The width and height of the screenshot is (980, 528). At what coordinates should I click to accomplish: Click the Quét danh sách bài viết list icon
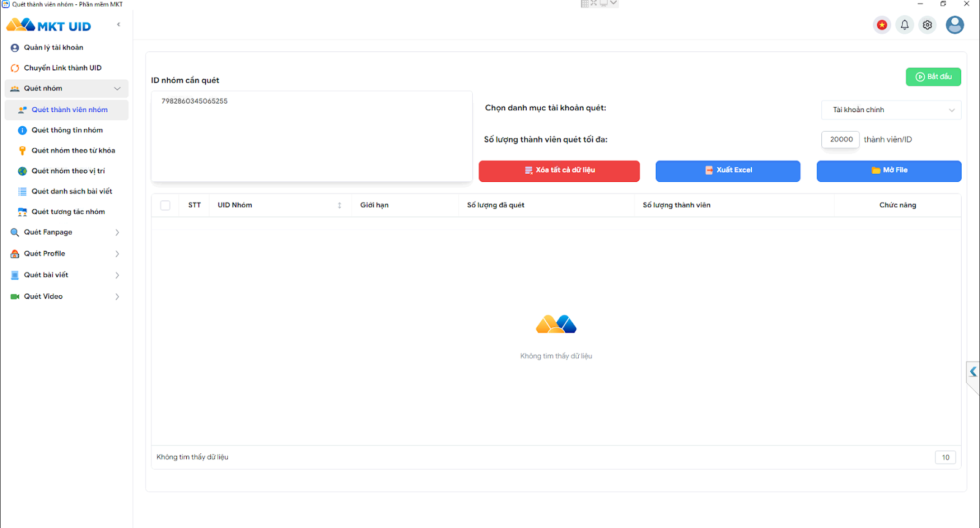tap(23, 192)
